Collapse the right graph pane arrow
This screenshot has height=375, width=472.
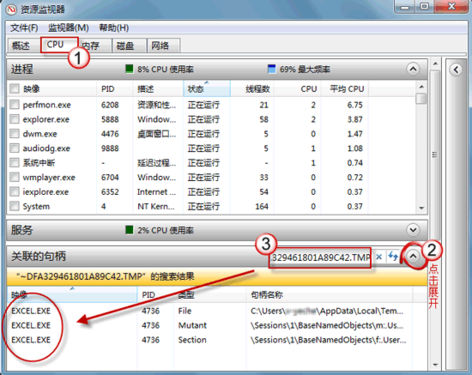pos(456,70)
